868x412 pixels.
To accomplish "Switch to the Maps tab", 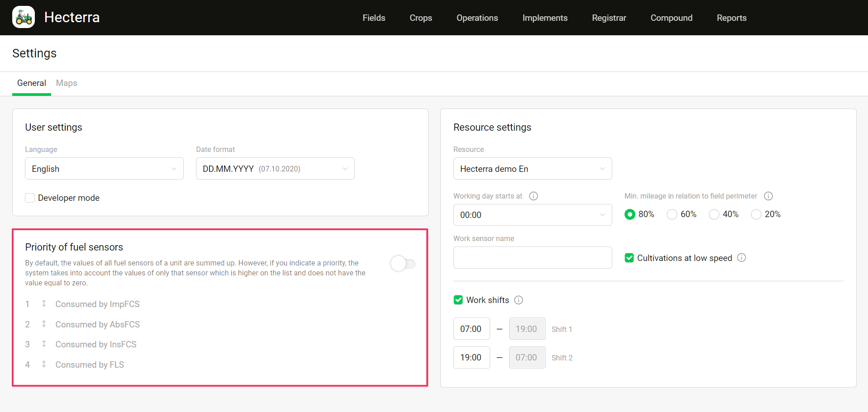I will 67,83.
